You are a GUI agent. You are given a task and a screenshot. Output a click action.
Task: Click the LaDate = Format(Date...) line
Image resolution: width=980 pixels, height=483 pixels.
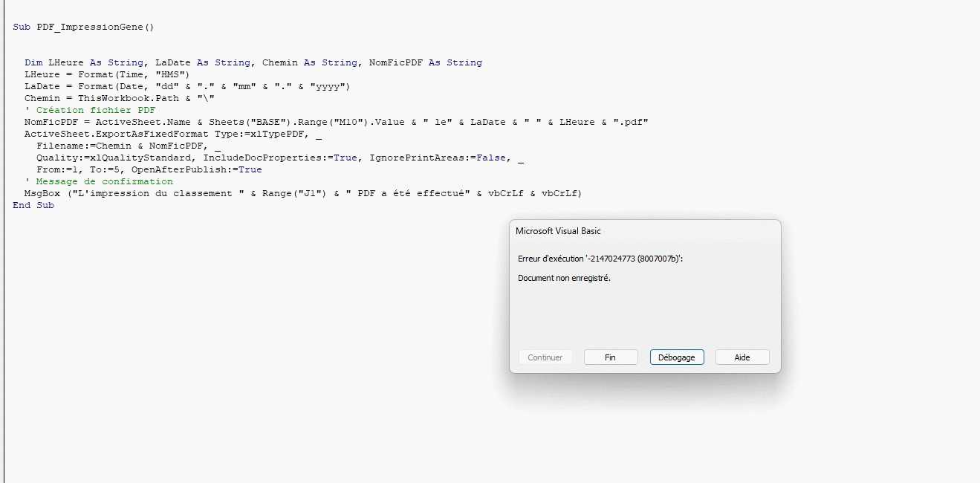(x=186, y=87)
